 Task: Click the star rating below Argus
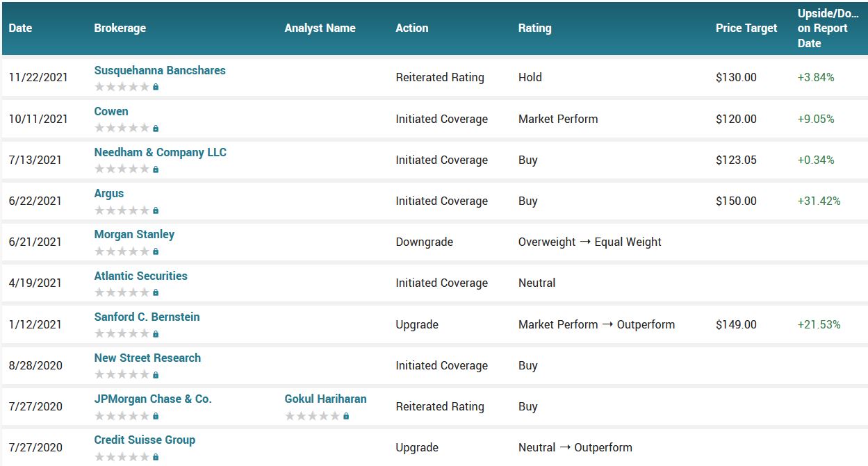click(x=122, y=210)
